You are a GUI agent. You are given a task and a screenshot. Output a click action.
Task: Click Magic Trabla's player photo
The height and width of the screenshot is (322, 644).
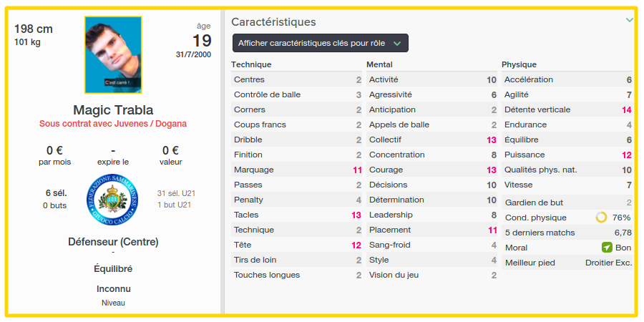click(113, 55)
